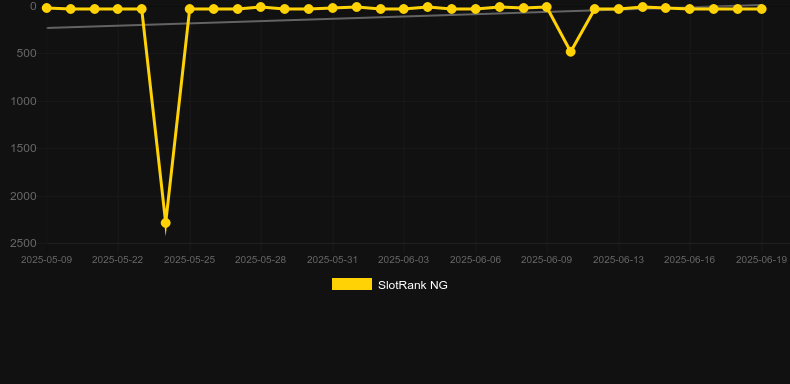Click the 2025-05-22 x-axis date label
790x384 pixels.
(x=117, y=260)
